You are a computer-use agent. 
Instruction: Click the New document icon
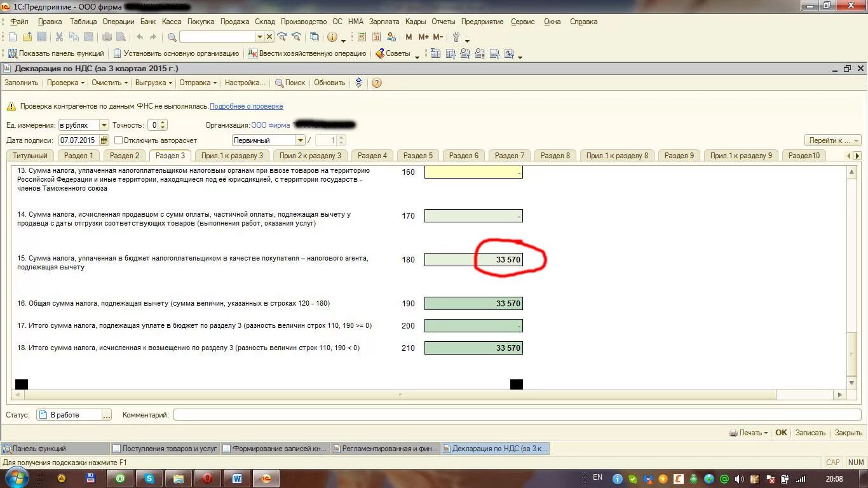tap(12, 37)
